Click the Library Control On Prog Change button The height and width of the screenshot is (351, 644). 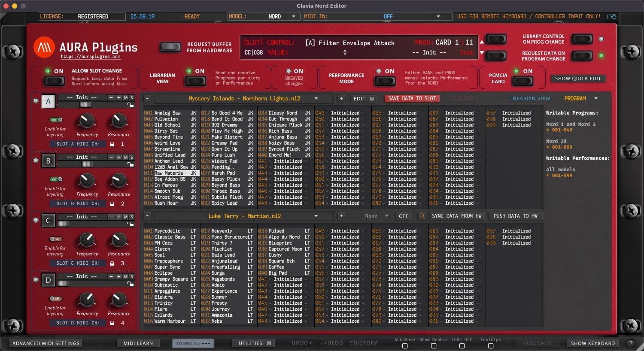click(x=583, y=39)
